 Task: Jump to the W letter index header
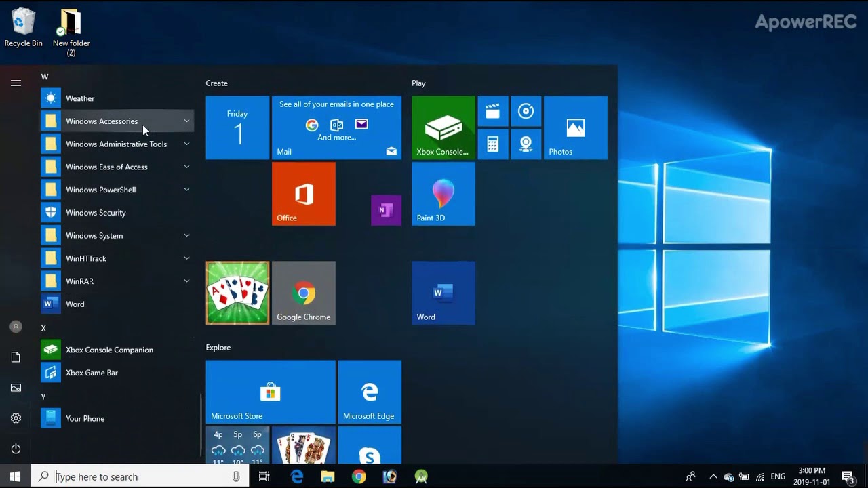45,77
